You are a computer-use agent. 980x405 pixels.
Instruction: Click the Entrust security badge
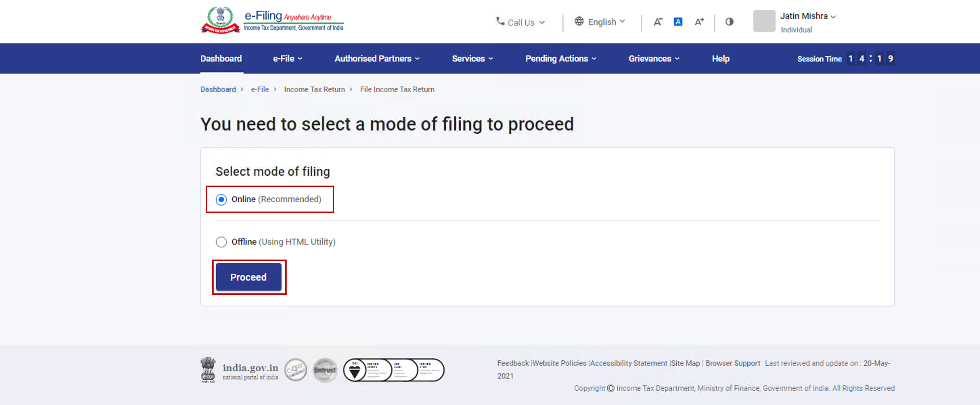coord(325,370)
